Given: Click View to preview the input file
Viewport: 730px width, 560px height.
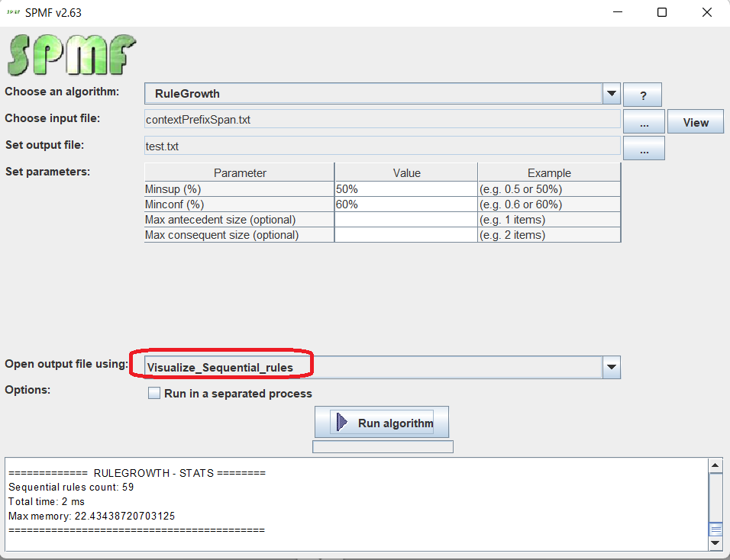Looking at the screenshot, I should pos(695,122).
